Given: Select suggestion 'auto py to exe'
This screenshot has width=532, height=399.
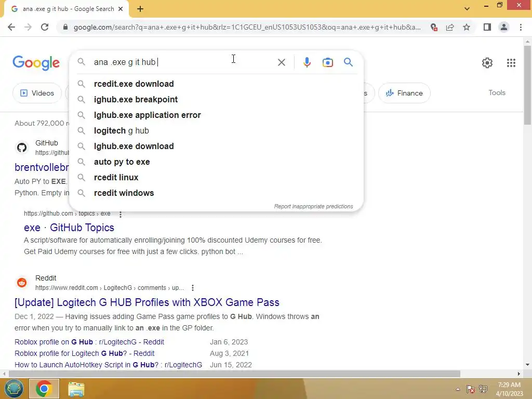Looking at the screenshot, I should 216,162.
